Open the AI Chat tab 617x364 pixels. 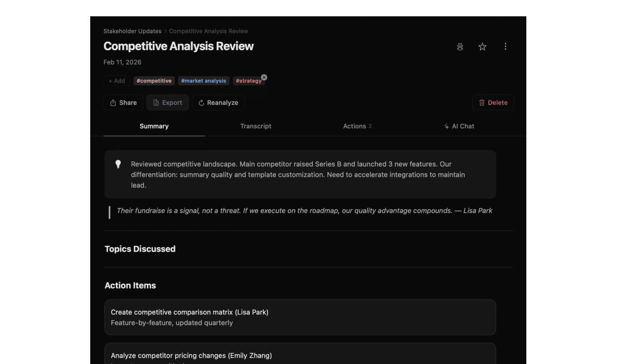point(459,126)
